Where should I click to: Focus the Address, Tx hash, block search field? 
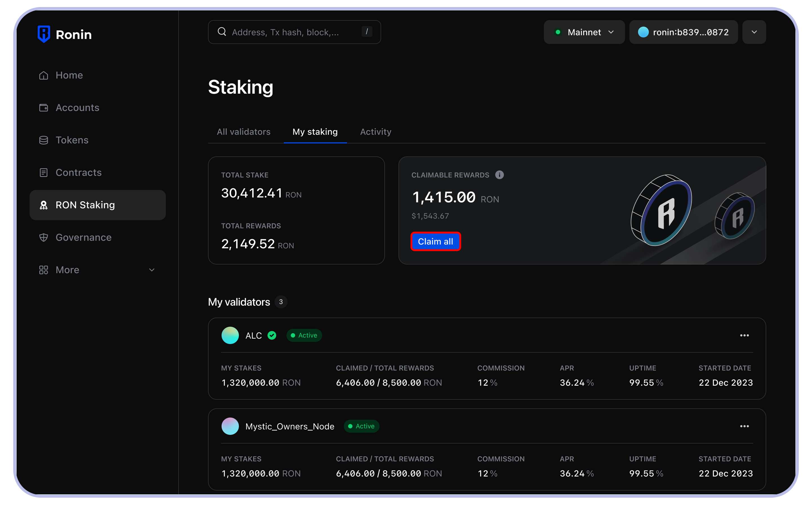click(x=294, y=32)
